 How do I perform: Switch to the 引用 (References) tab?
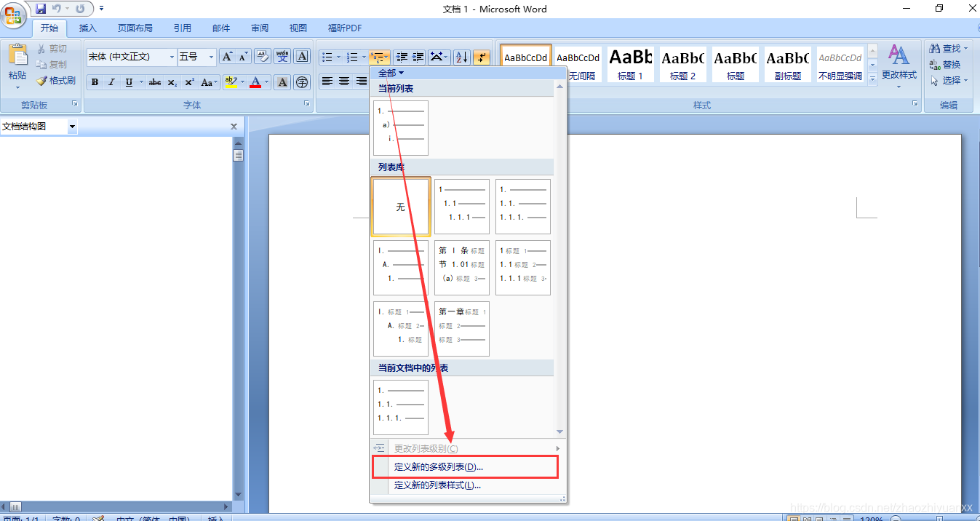coord(183,28)
